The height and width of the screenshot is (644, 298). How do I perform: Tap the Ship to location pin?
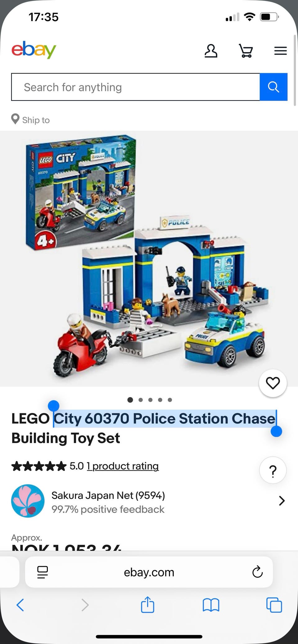15,119
